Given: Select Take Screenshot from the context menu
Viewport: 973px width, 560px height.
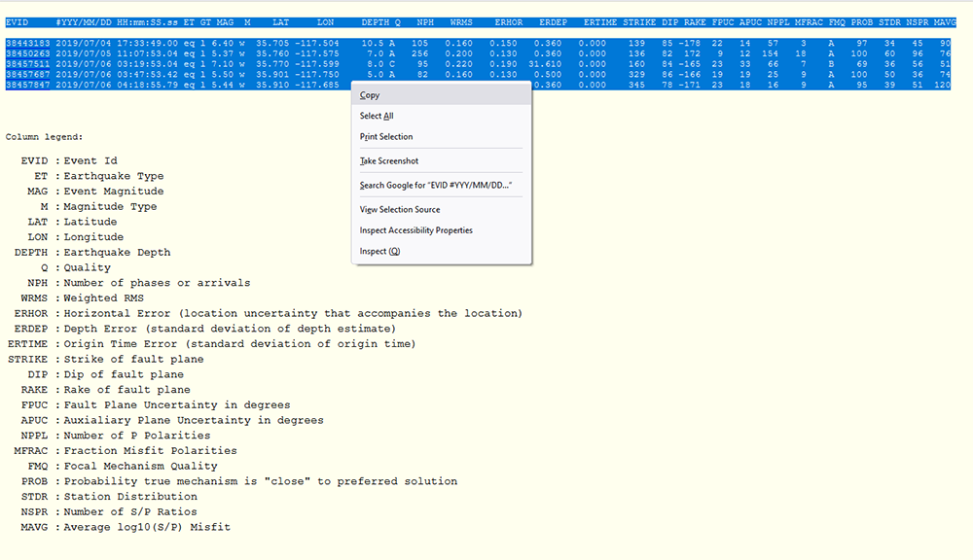Looking at the screenshot, I should click(x=389, y=161).
